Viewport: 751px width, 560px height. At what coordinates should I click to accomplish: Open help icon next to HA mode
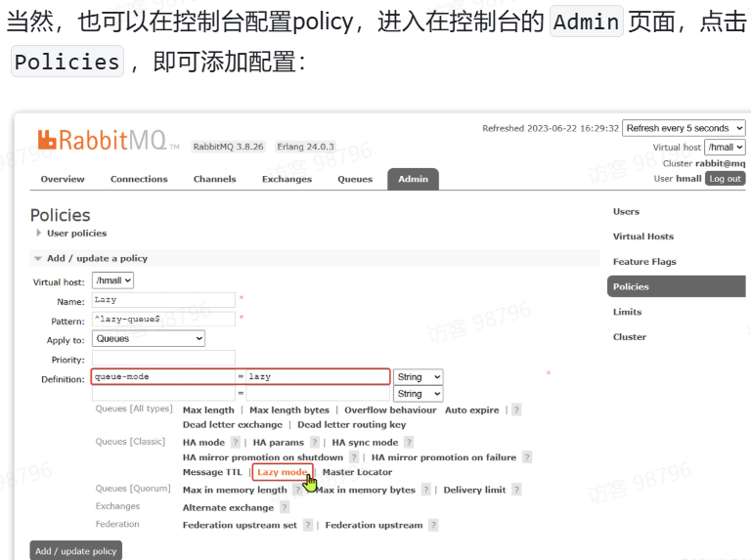tap(235, 443)
